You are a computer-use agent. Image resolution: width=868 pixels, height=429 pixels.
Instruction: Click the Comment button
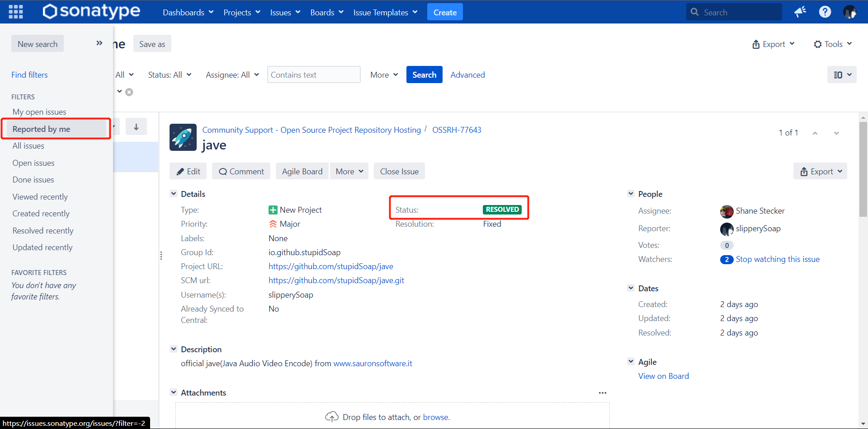point(241,171)
